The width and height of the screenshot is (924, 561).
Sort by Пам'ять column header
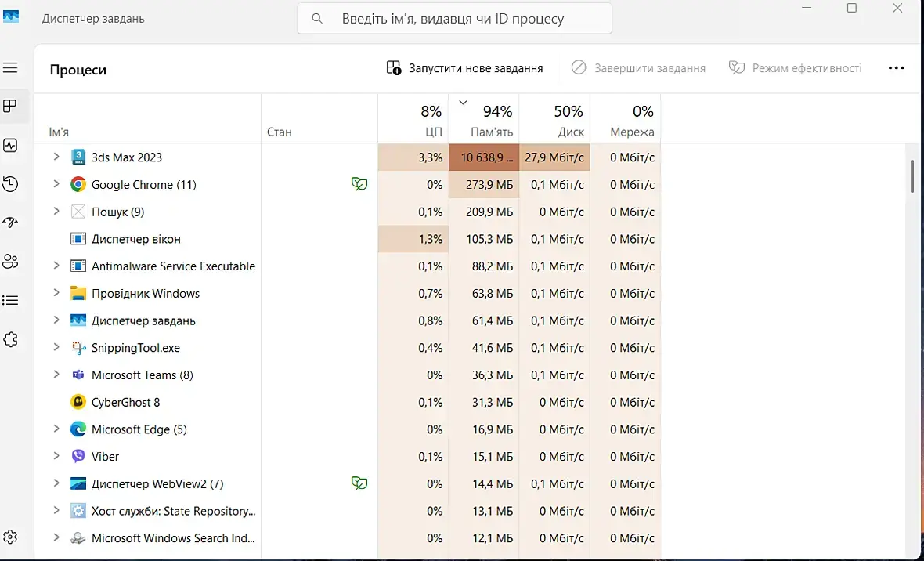[492, 132]
